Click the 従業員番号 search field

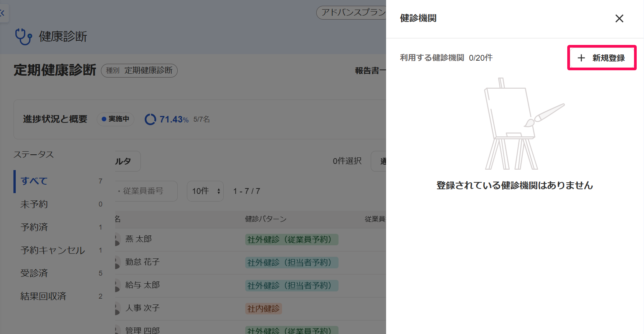146,191
